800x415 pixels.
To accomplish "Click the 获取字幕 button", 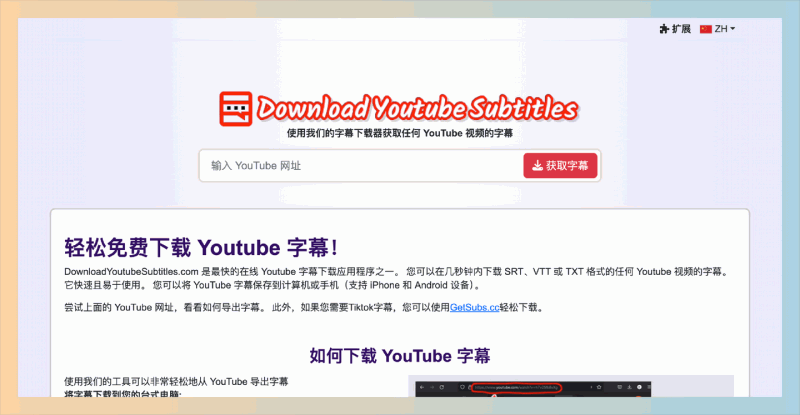I will [560, 165].
